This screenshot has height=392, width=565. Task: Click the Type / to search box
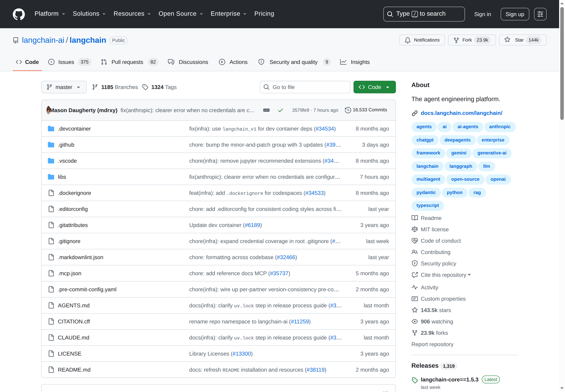[x=424, y=14]
